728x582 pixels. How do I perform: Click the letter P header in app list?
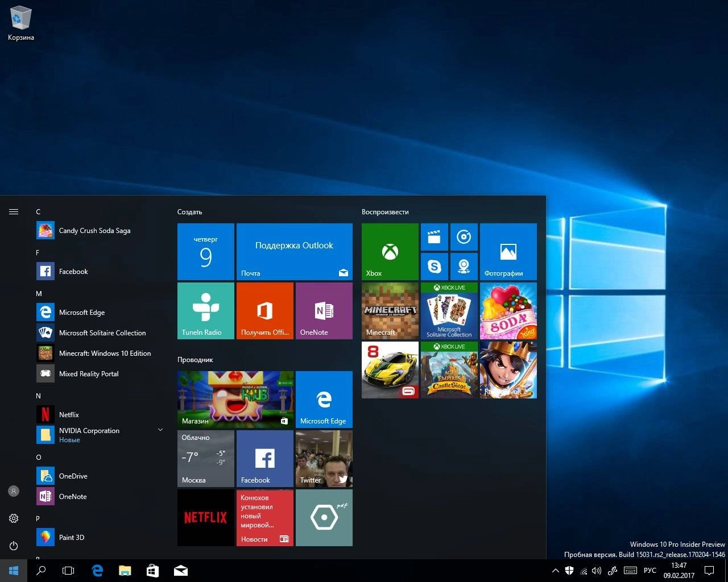(x=38, y=519)
